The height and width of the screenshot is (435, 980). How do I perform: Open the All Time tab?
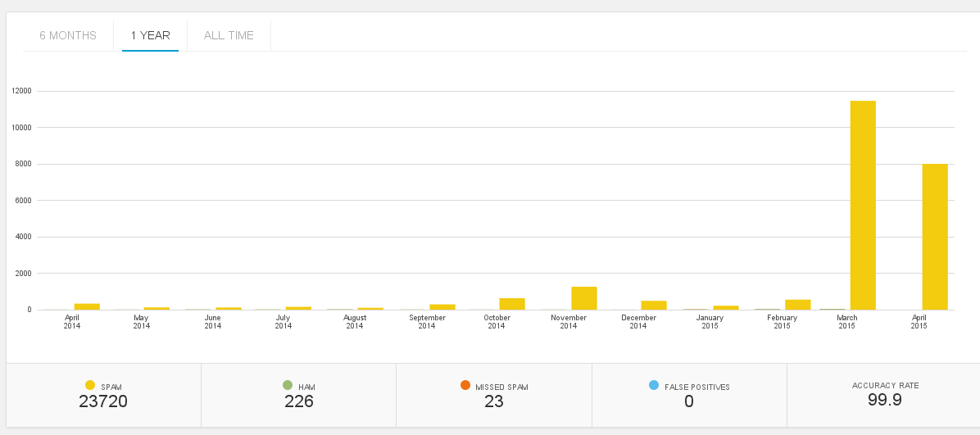tap(229, 35)
